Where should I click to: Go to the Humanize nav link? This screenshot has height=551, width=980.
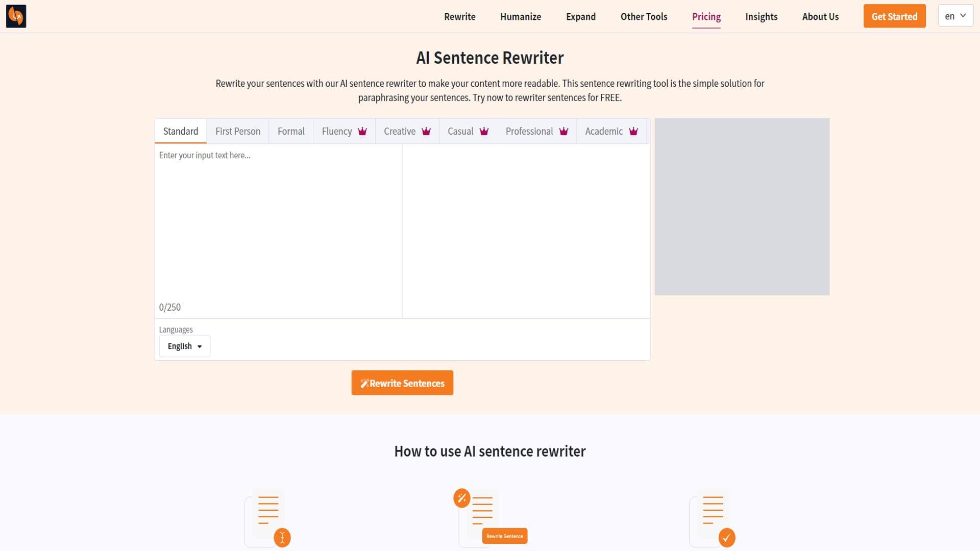click(x=520, y=17)
